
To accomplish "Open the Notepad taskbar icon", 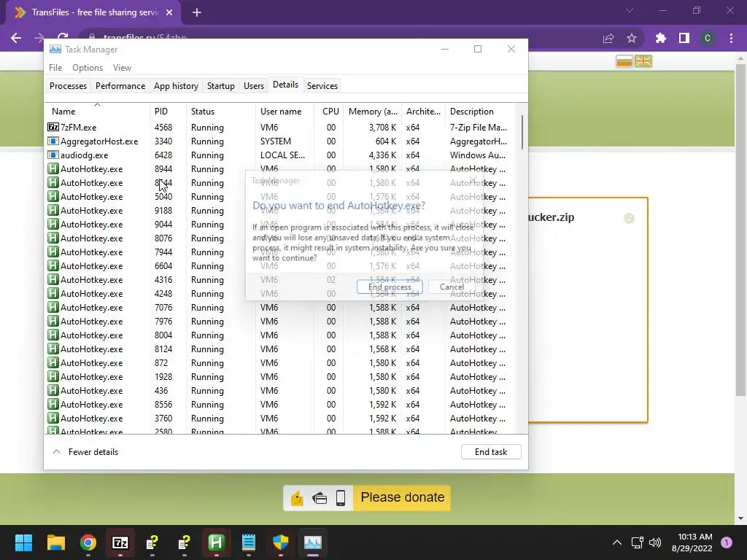I will (249, 542).
